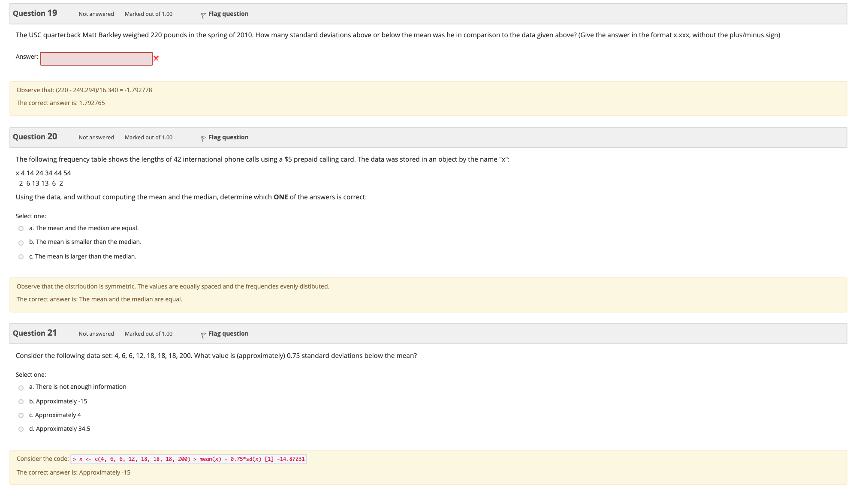Click the red X icon beside answer box
This screenshot has width=868, height=493.
(x=156, y=58)
